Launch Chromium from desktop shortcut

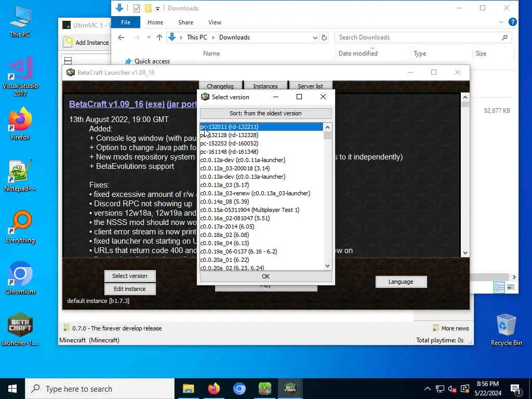pos(20,278)
